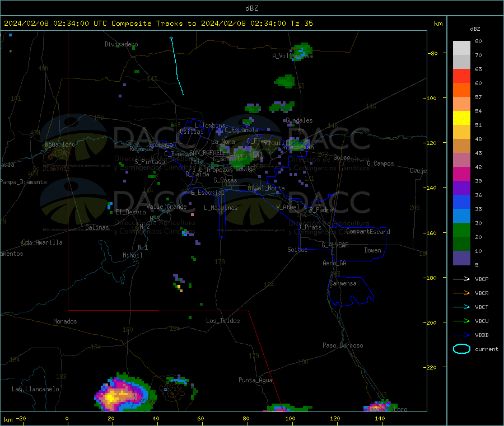Select the red 65–60 dBZ swatch

pyautogui.click(x=461, y=76)
